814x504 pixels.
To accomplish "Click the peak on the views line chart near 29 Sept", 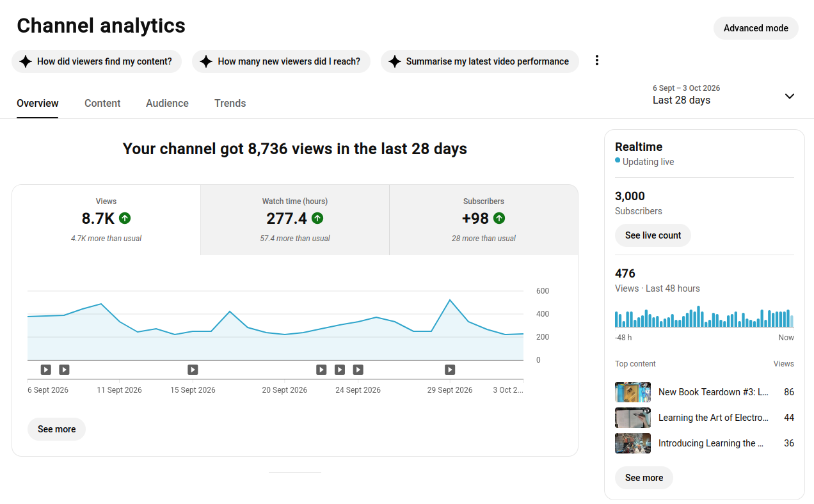I will click(x=450, y=300).
